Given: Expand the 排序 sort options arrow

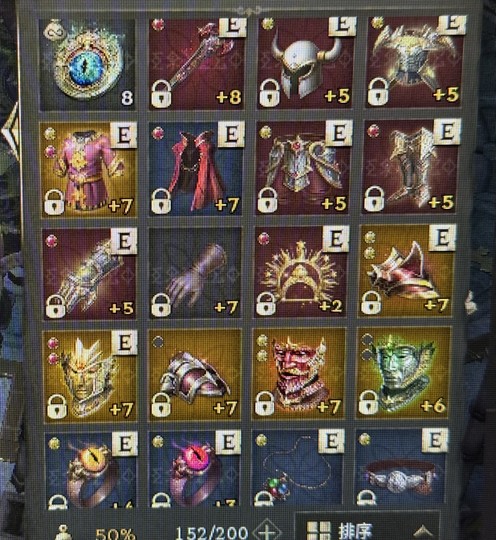Looking at the screenshot, I should coord(423,532).
